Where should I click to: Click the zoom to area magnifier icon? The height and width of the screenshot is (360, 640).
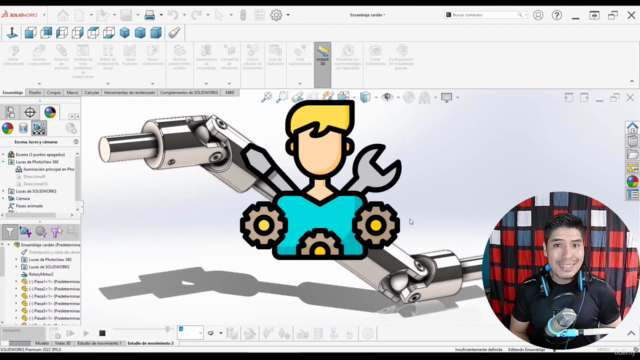282,97
